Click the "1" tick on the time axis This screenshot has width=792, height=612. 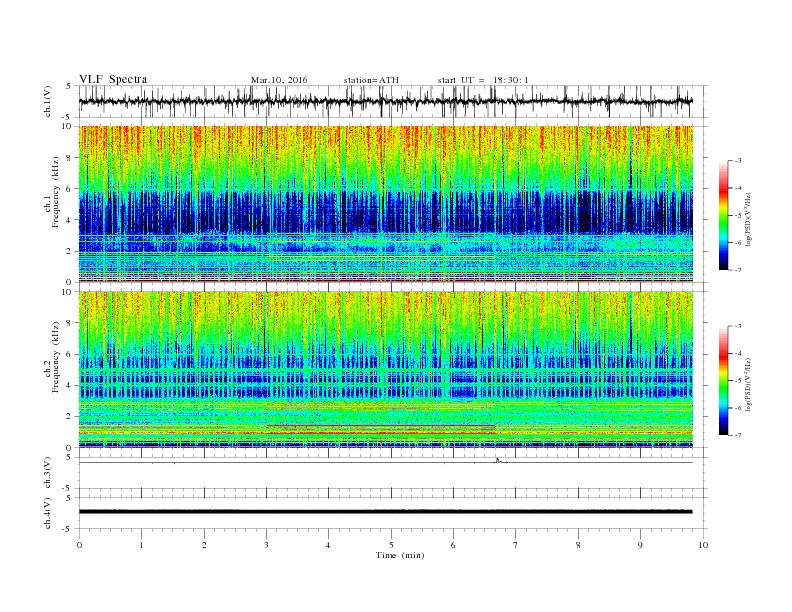point(141,545)
